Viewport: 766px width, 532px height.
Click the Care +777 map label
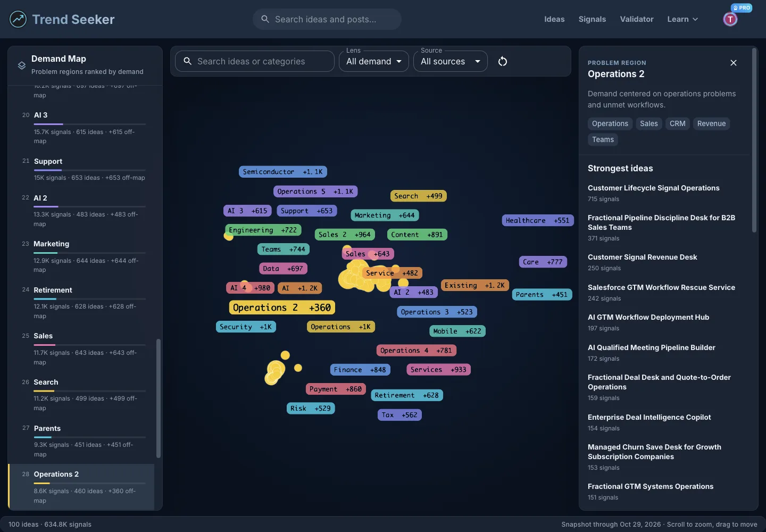click(543, 262)
